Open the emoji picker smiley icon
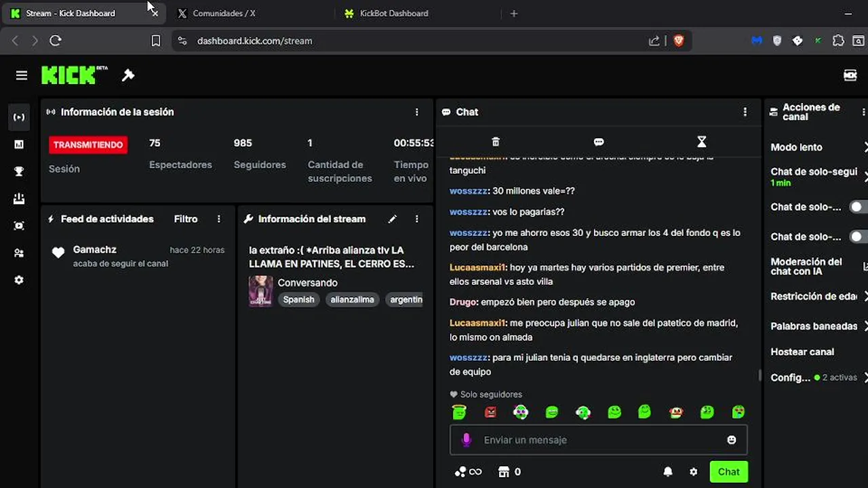The image size is (868, 488). (x=732, y=440)
